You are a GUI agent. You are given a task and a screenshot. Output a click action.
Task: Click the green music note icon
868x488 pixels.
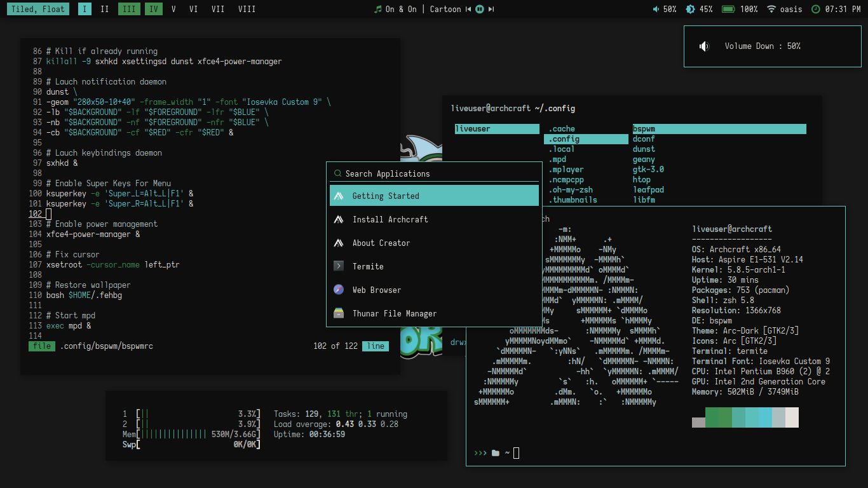(377, 9)
